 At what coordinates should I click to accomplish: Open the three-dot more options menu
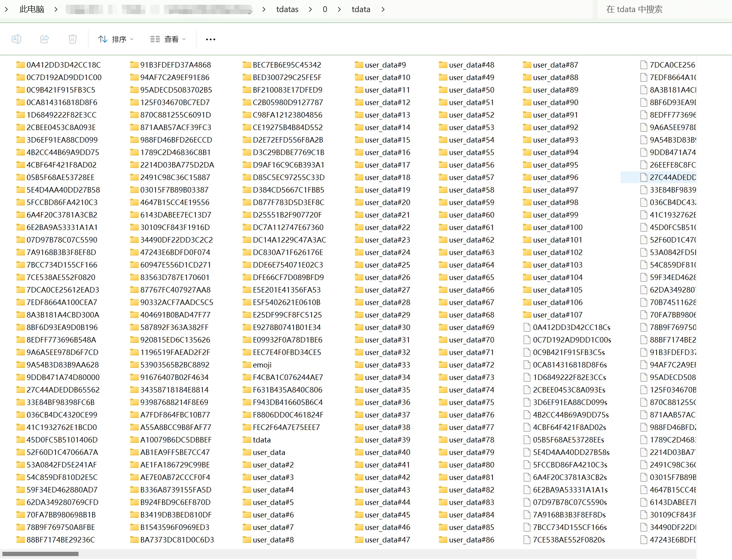tap(210, 39)
